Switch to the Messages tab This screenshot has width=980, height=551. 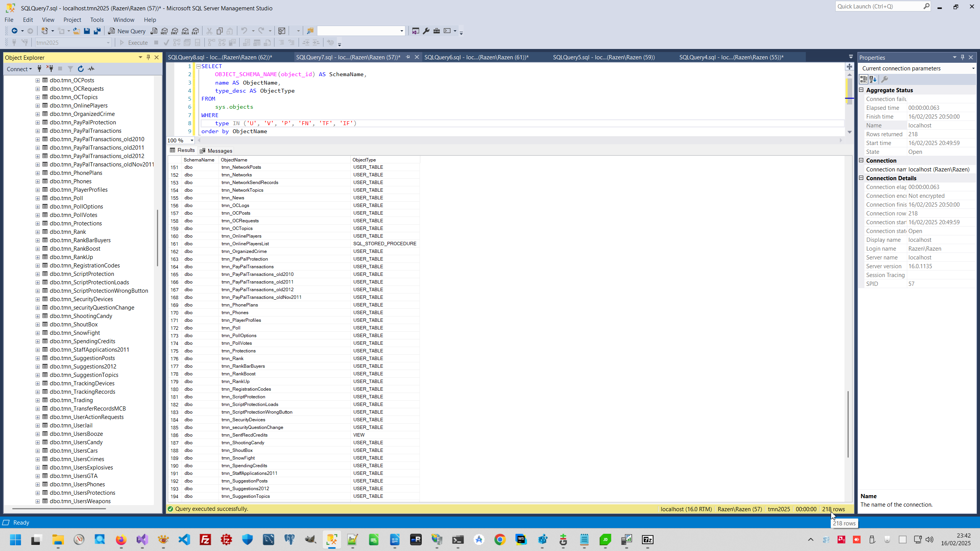tap(216, 151)
